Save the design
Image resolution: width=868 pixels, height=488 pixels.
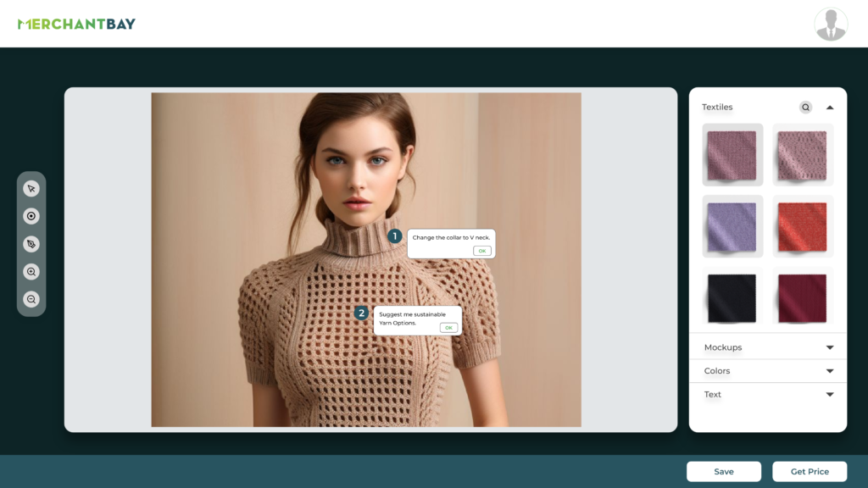click(x=724, y=471)
